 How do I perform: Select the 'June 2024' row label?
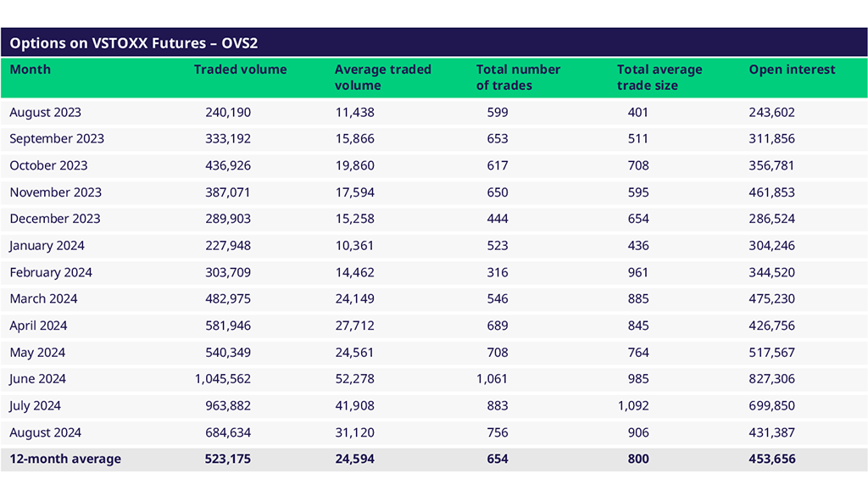38,379
